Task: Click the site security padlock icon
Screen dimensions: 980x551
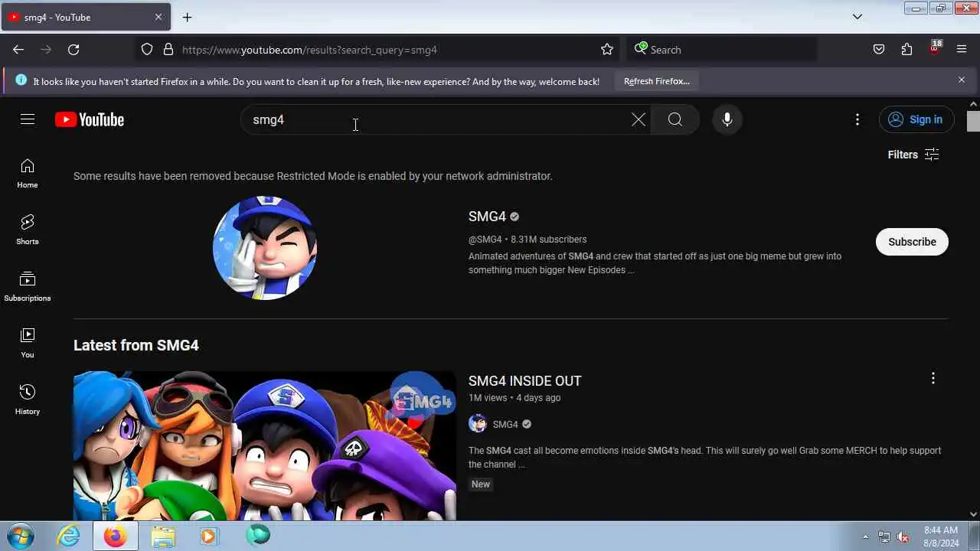Action: coord(168,50)
